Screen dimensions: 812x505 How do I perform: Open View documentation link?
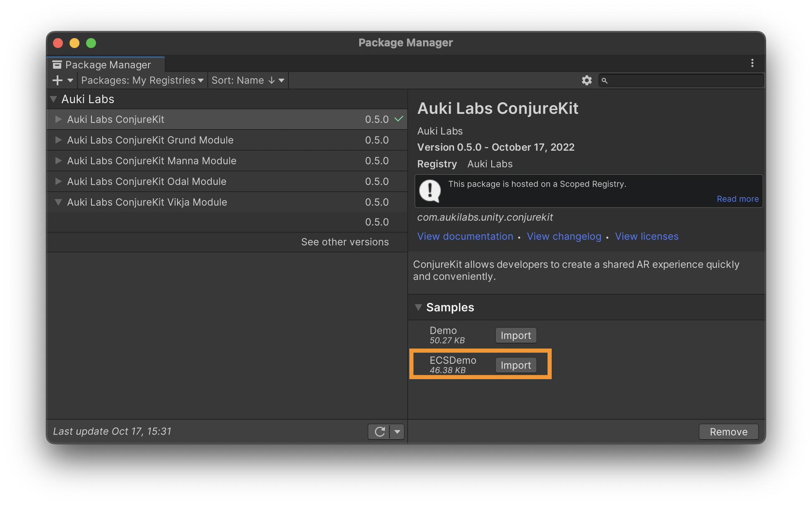point(465,236)
